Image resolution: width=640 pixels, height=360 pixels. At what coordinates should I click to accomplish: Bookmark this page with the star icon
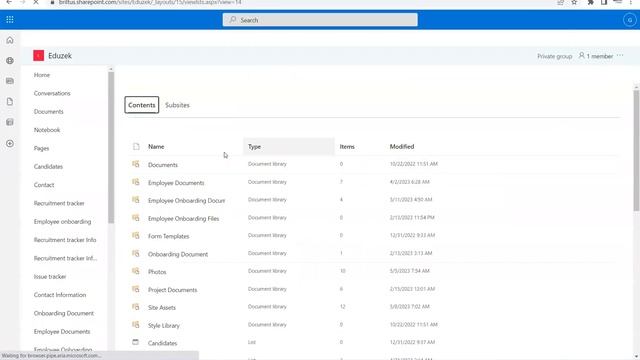click(574, 2)
